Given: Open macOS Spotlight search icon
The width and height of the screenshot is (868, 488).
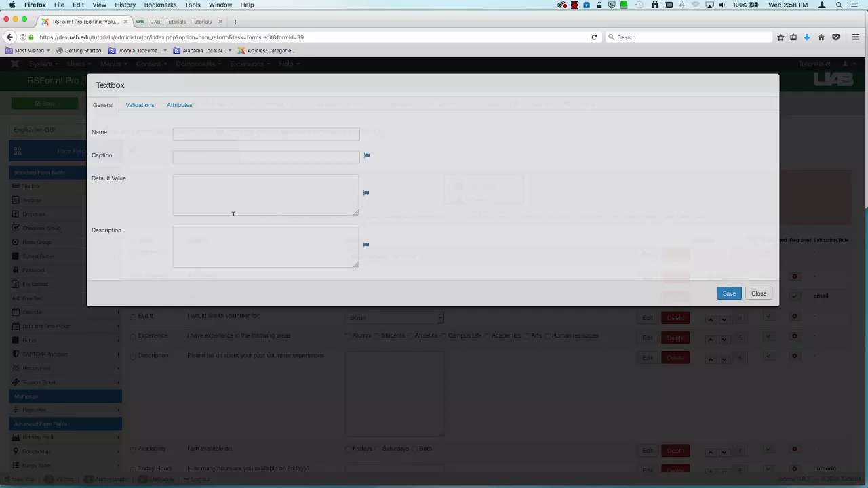Looking at the screenshot, I should [x=840, y=5].
